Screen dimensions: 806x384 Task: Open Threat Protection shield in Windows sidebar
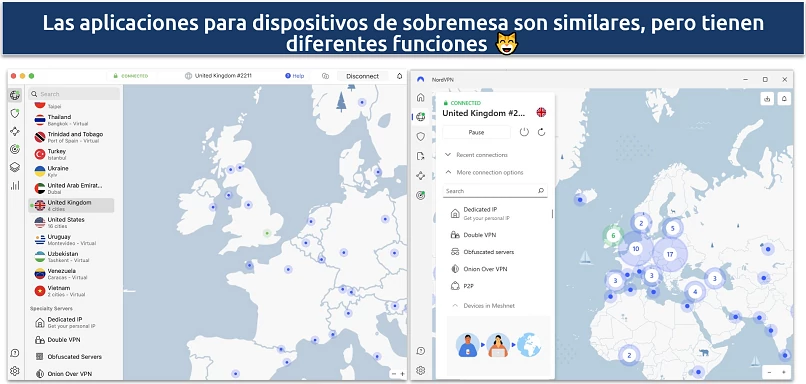point(420,136)
